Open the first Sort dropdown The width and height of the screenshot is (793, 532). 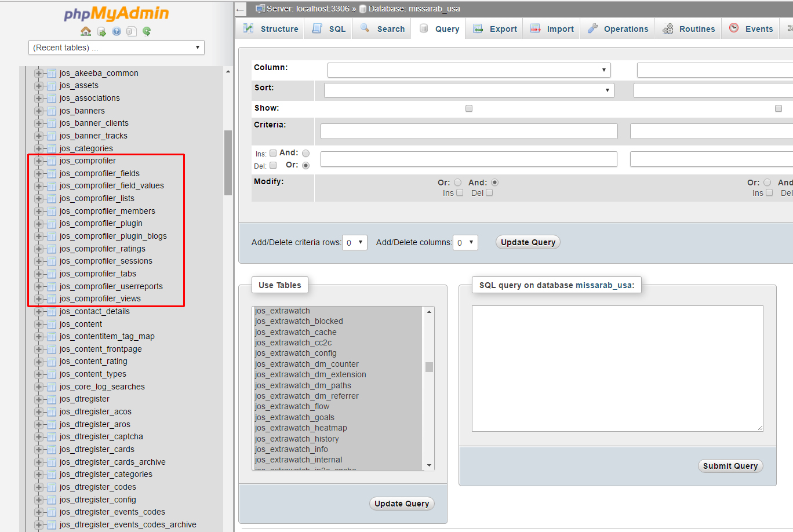[469, 90]
